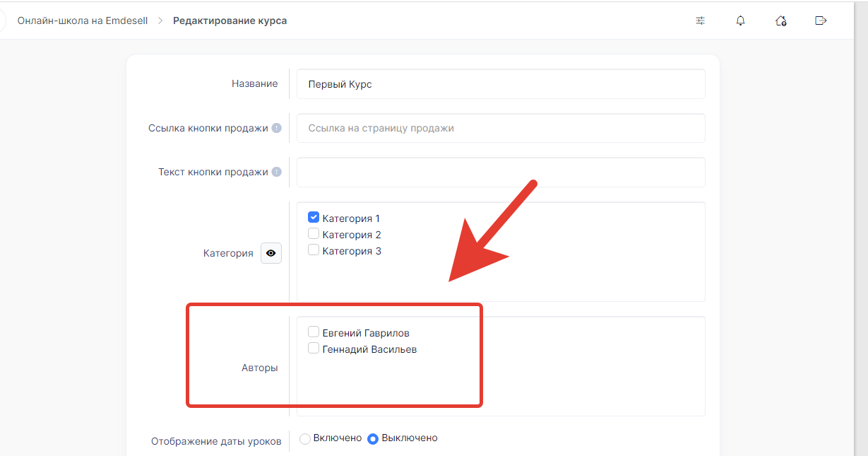Check the Категория 2 checkbox
This screenshot has width=868, height=456.
(x=314, y=234)
